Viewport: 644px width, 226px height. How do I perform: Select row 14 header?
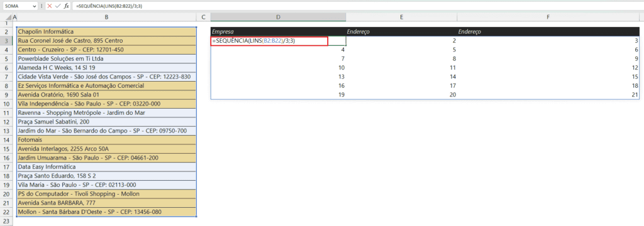click(x=6, y=140)
